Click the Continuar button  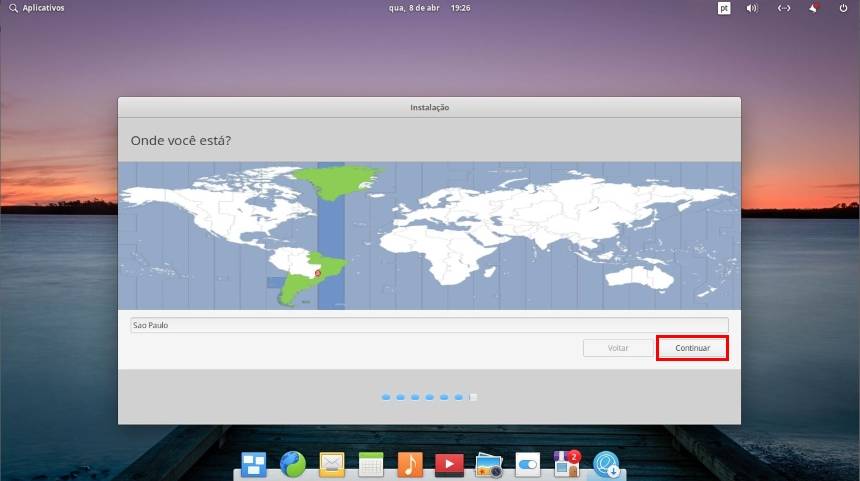coord(692,348)
